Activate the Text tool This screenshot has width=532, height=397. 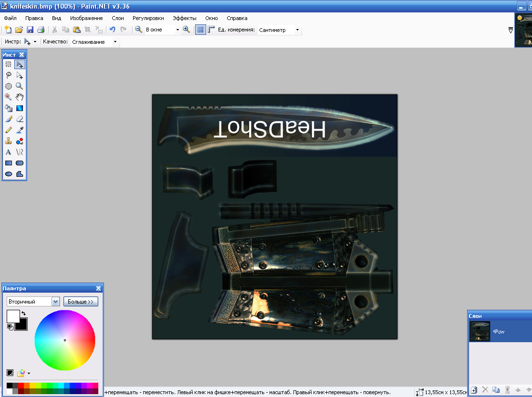click(9, 152)
